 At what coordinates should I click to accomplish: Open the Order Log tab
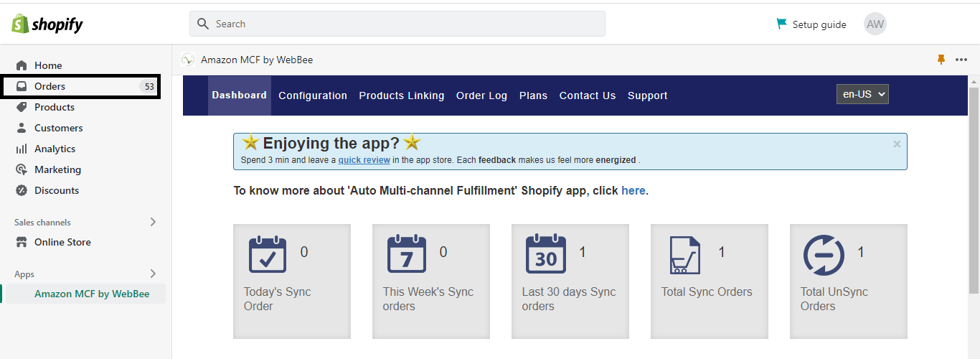coord(481,95)
